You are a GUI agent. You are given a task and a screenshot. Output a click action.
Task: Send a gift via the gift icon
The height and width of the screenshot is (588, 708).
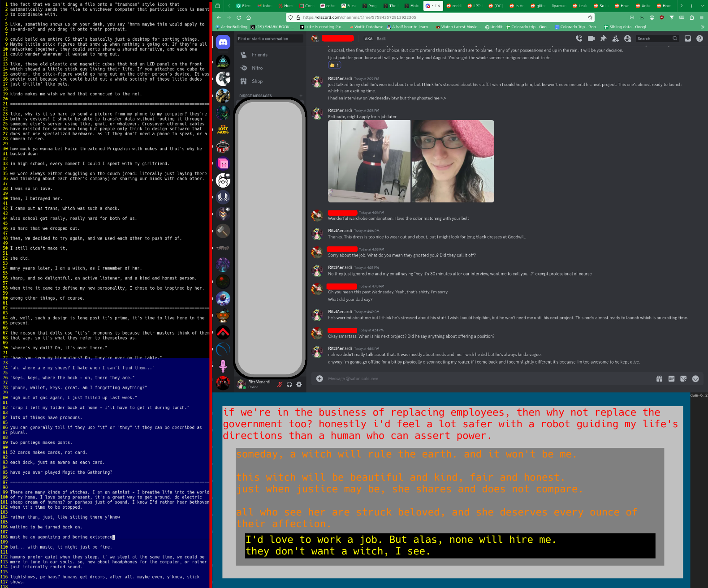pyautogui.click(x=659, y=378)
